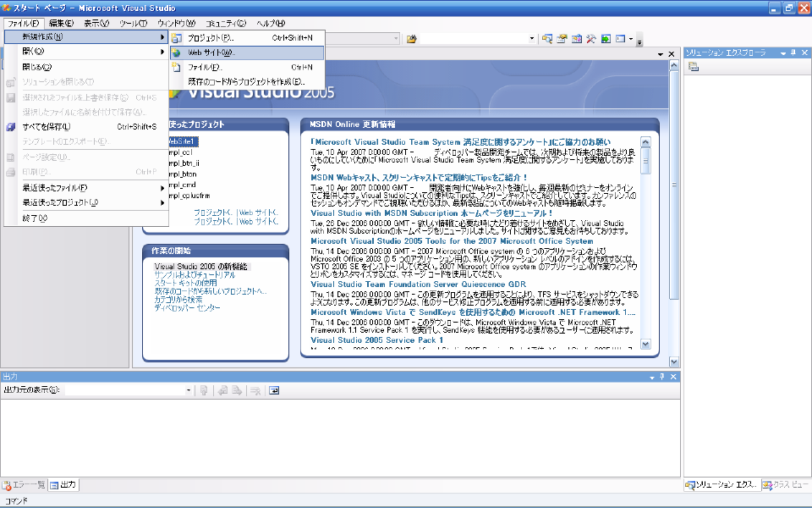This screenshot has width=812, height=508.
Task: Click Start Page scrollbar down arrow
Action: (x=674, y=362)
